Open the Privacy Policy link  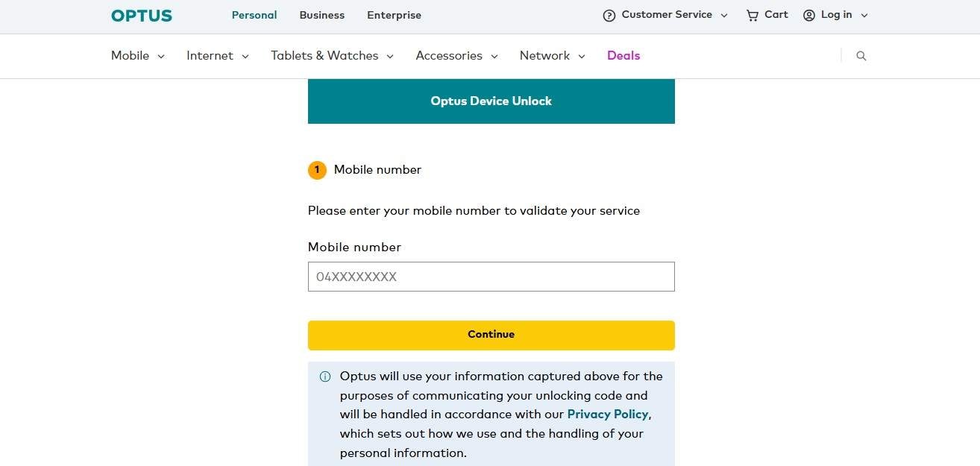click(x=607, y=414)
